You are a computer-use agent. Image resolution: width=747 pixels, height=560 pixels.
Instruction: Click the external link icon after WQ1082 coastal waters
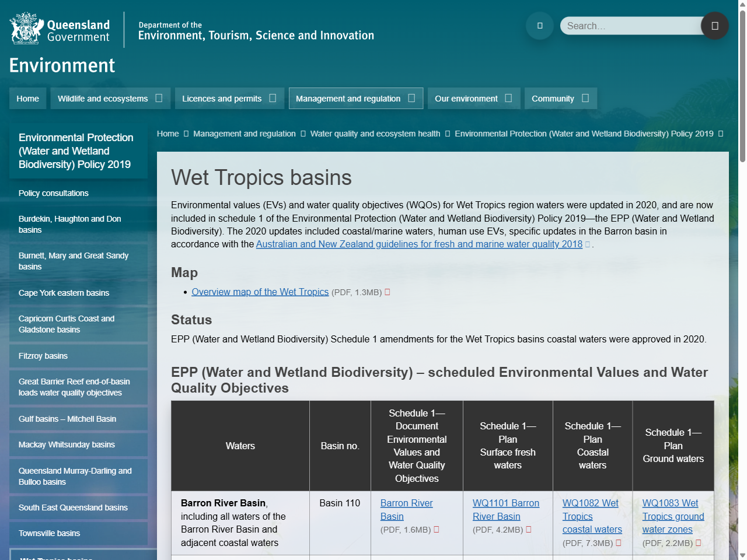coord(619,542)
